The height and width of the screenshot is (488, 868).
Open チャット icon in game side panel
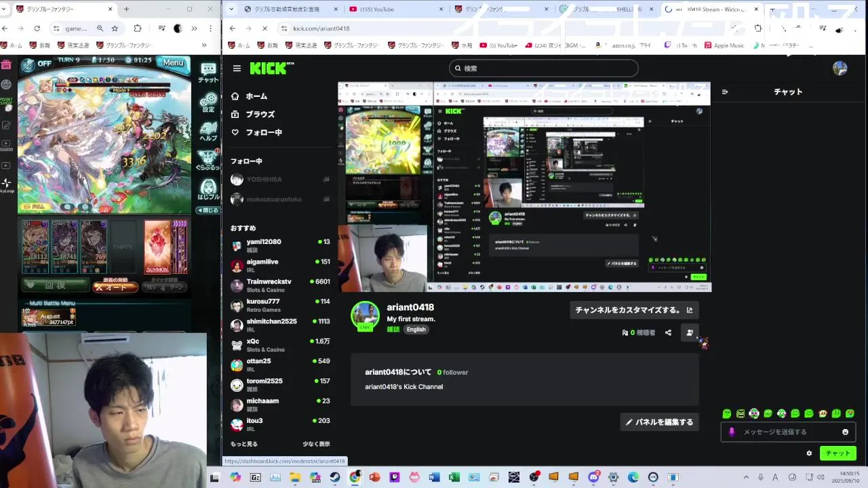[x=208, y=72]
